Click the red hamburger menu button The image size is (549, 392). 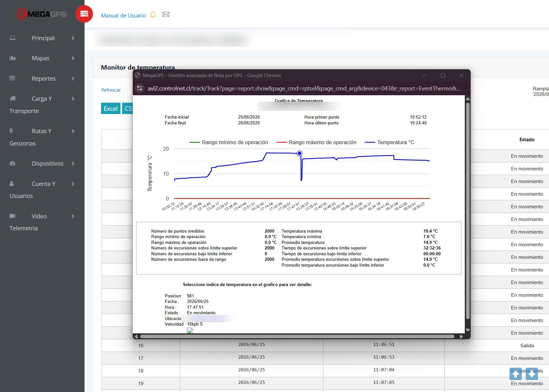(84, 14)
